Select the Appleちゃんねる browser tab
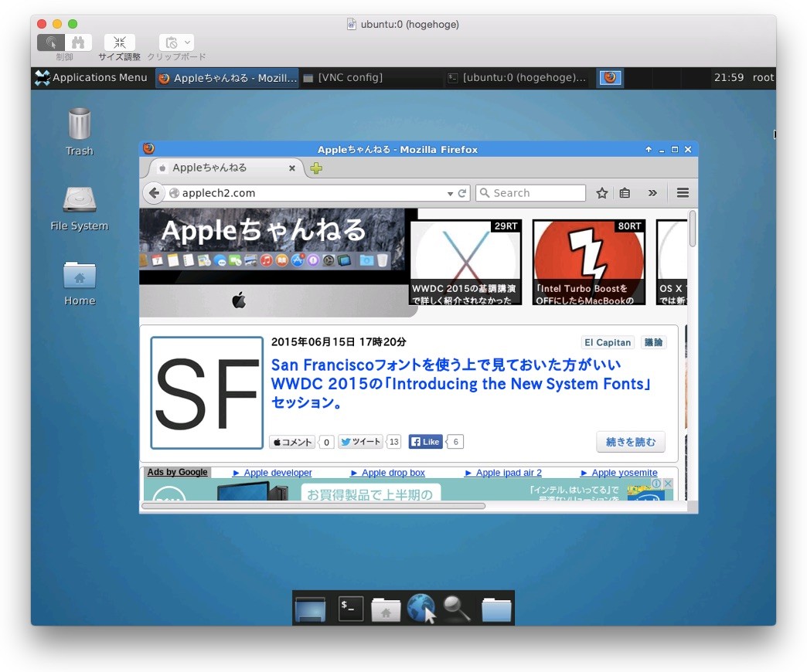 (x=226, y=168)
